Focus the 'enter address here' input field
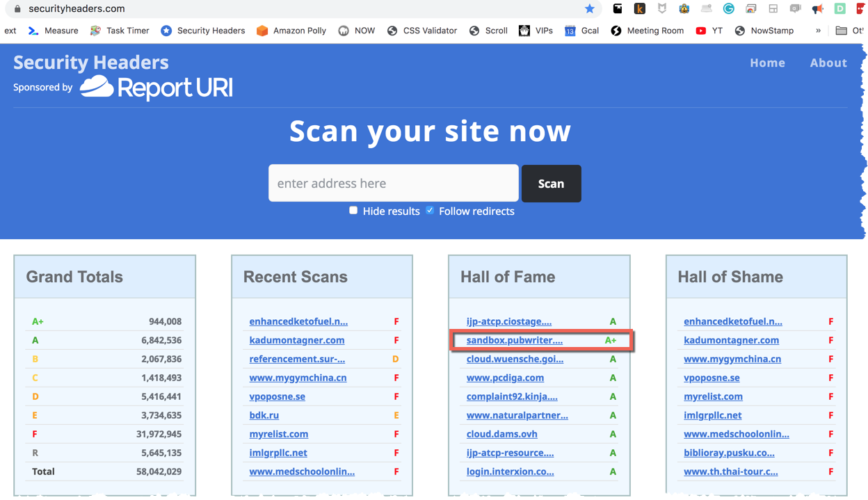 [x=394, y=183]
